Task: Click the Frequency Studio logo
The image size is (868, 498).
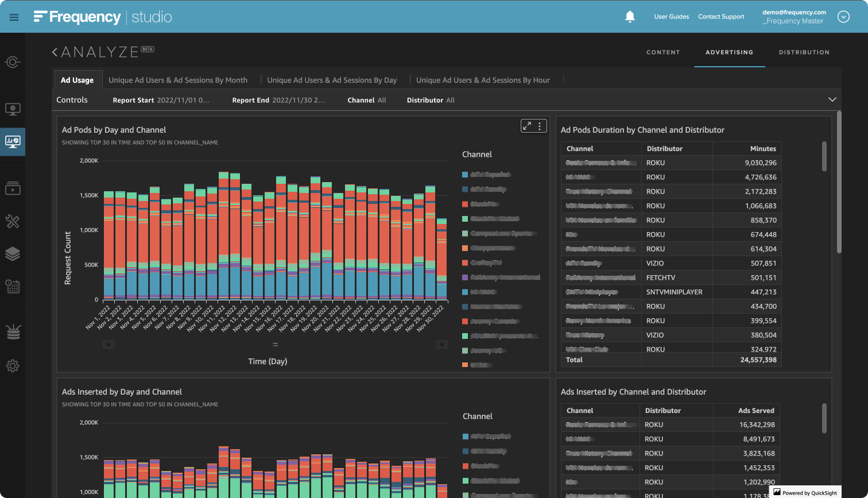Action: click(103, 17)
